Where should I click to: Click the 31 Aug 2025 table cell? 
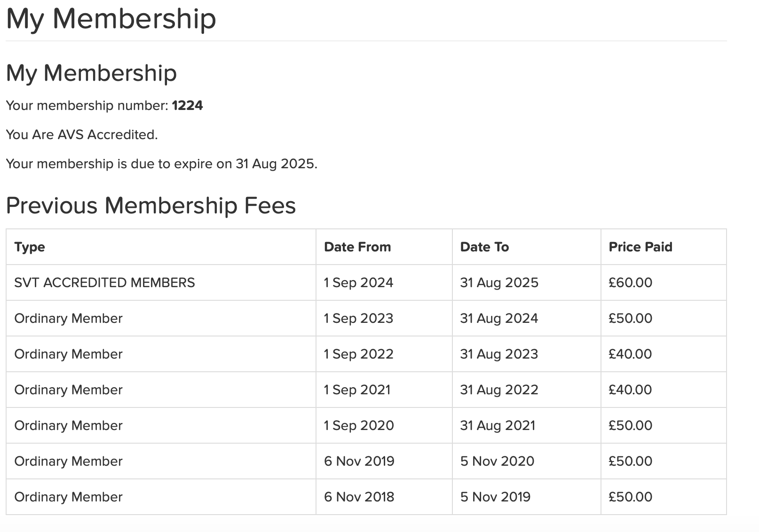pyautogui.click(x=499, y=283)
